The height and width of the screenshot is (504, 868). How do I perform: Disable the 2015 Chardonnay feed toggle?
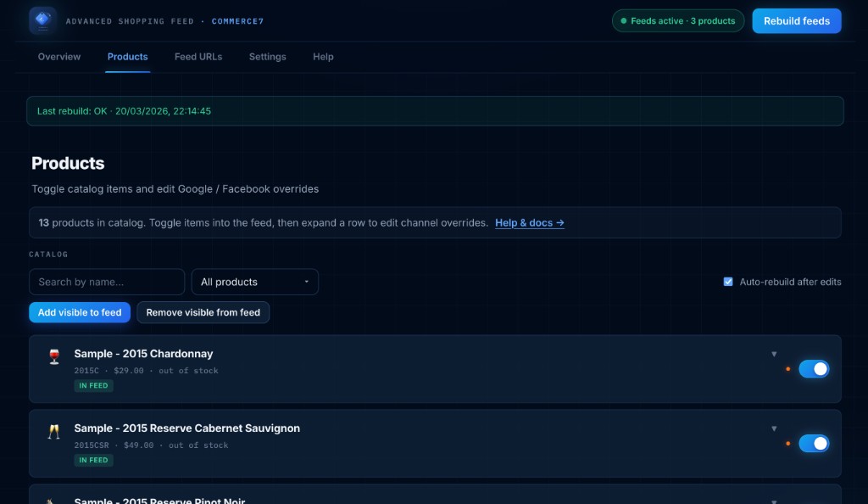point(814,369)
